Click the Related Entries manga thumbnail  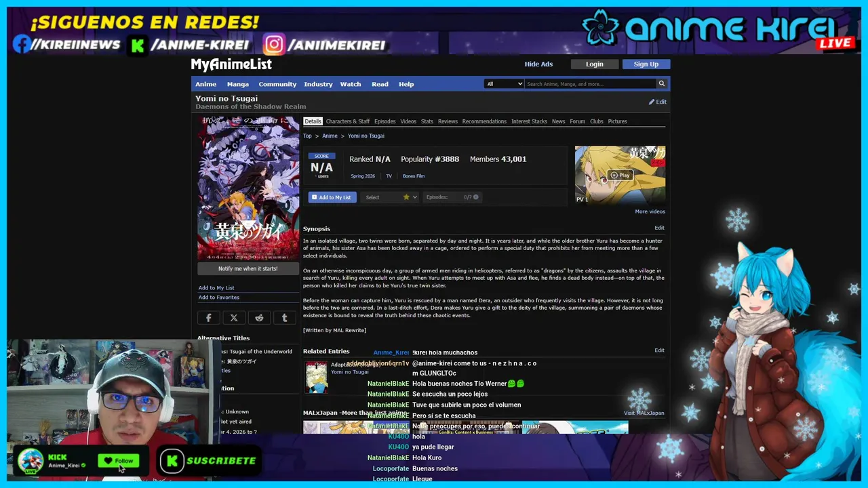pyautogui.click(x=316, y=377)
